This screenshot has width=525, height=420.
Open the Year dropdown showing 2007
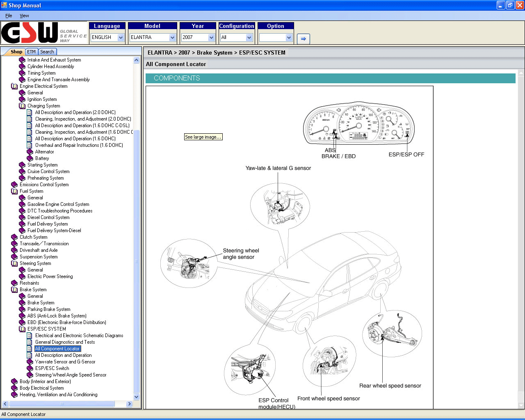point(211,37)
